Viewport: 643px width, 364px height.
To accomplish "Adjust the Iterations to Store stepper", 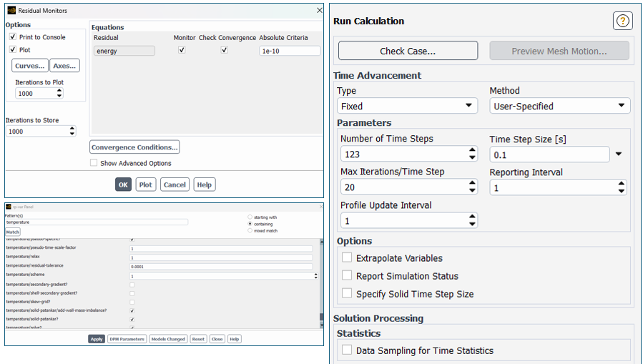I will [x=72, y=131].
